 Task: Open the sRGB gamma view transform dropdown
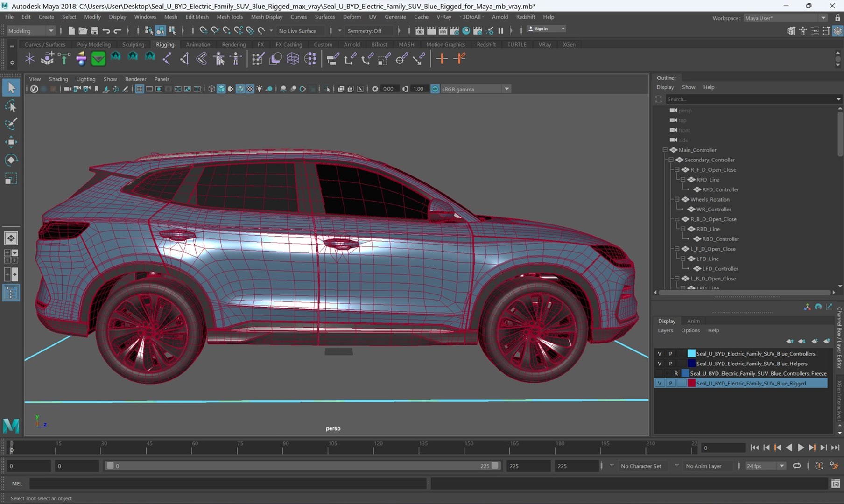pos(475,89)
